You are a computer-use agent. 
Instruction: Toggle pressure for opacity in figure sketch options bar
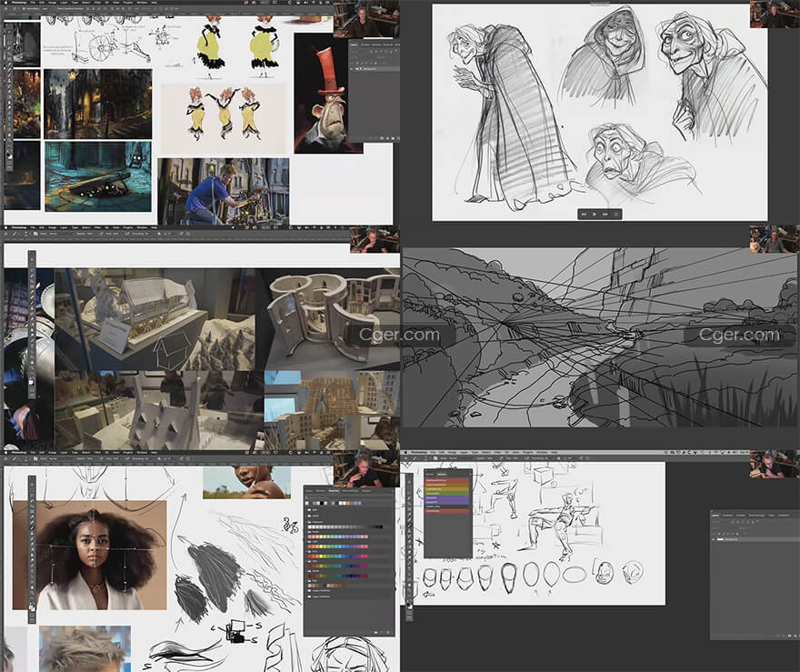click(x=503, y=458)
